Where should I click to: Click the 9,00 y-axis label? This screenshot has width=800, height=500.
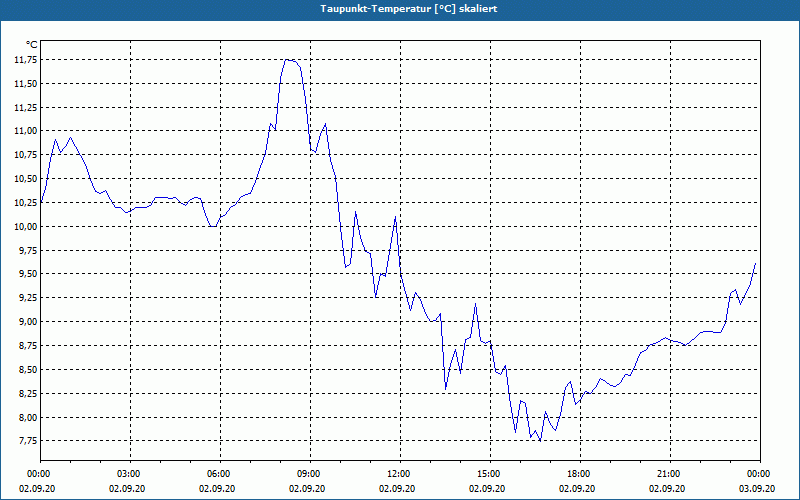(x=28, y=321)
